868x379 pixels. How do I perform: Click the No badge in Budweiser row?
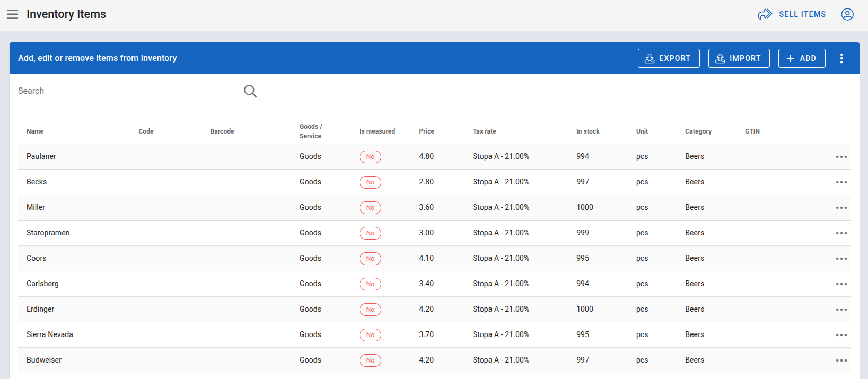click(370, 360)
